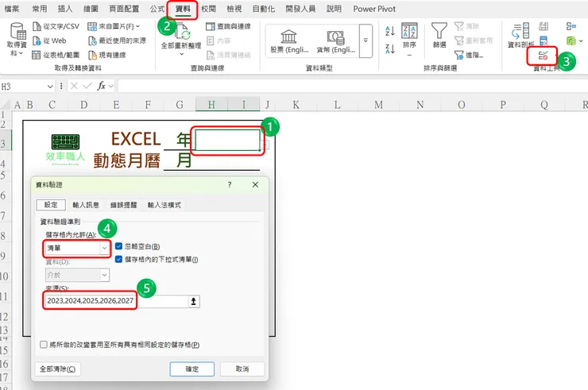Import data 從 Web
Screen dimensions: 588x390
(x=49, y=41)
